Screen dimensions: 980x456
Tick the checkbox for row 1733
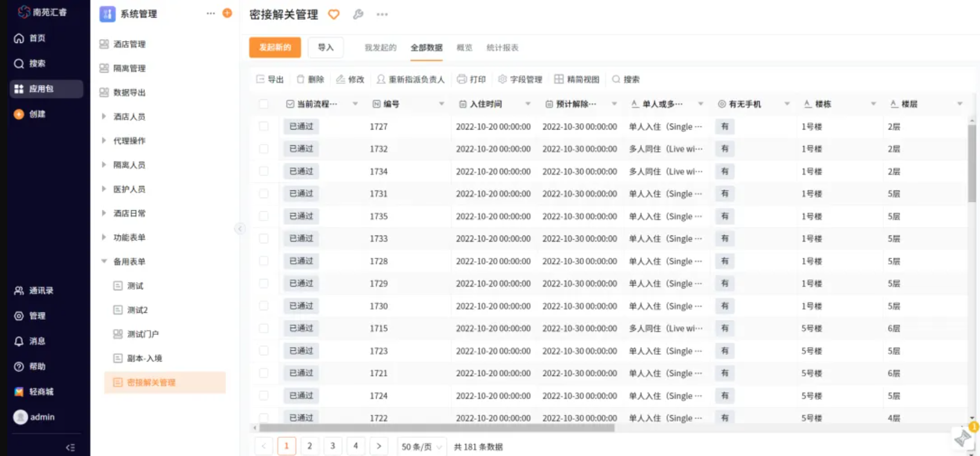pyautogui.click(x=264, y=239)
